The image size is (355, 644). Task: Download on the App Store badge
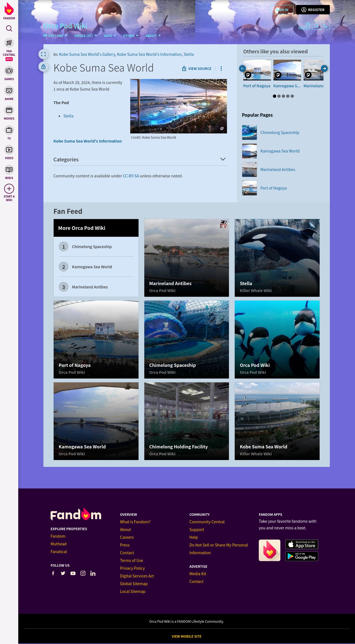point(302,544)
